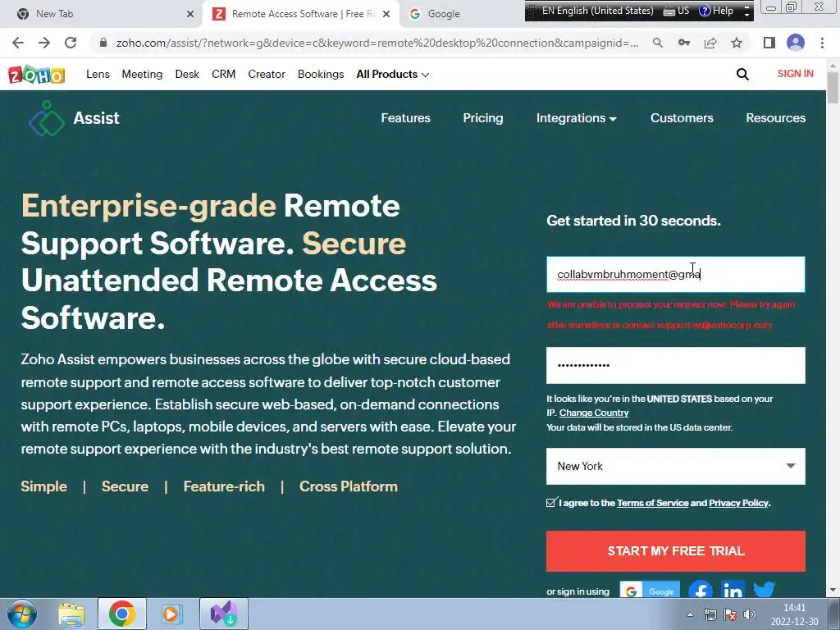Screen dimensions: 840x630
Task: Go to the Desk product link
Action: [187, 75]
